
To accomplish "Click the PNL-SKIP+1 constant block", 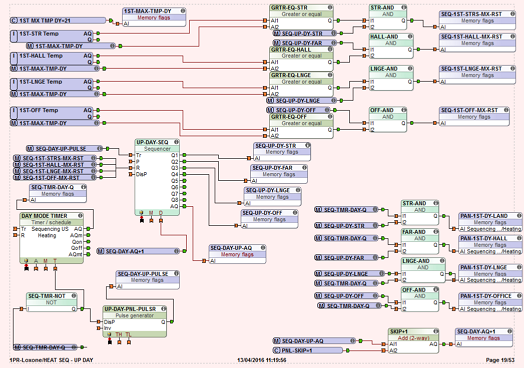I will pyautogui.click(x=308, y=350).
